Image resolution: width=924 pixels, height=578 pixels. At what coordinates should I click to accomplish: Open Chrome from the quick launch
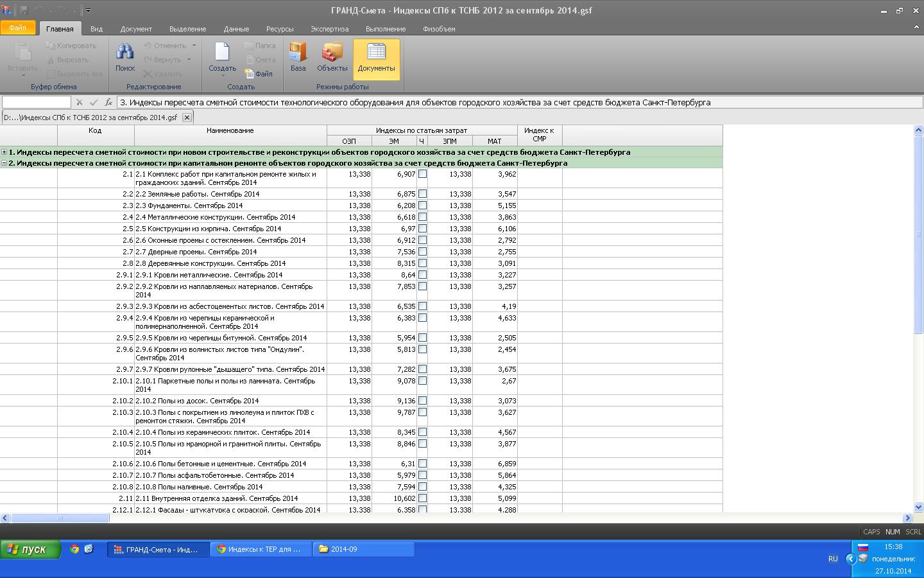74,549
